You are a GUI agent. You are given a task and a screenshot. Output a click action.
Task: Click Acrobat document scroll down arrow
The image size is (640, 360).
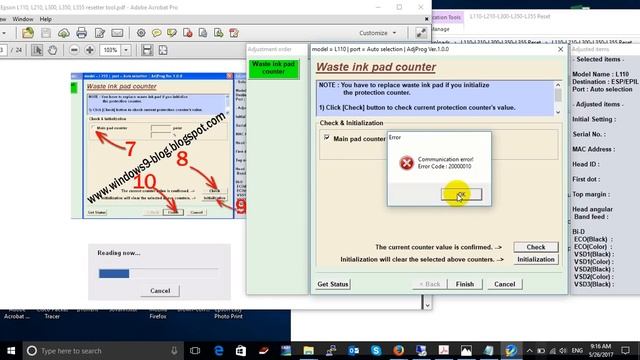[427, 305]
